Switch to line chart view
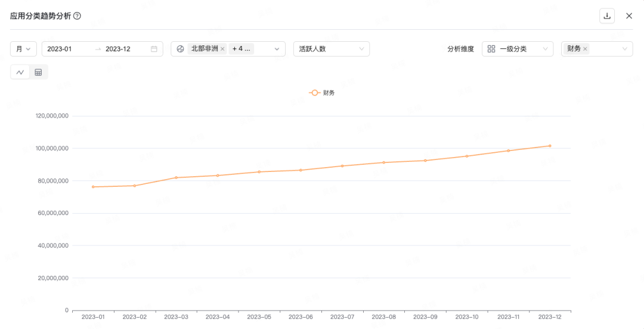The width and height of the screenshot is (644, 329). point(20,72)
